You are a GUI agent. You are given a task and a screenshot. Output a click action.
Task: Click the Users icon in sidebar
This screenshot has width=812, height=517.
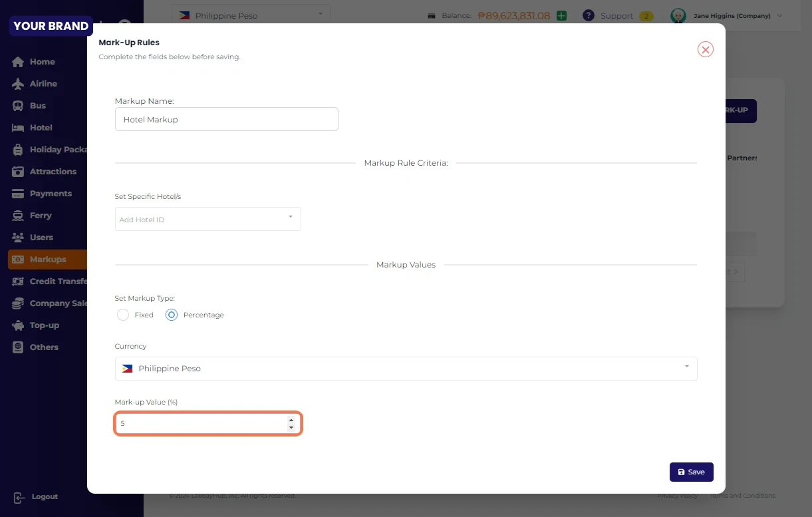coord(18,238)
